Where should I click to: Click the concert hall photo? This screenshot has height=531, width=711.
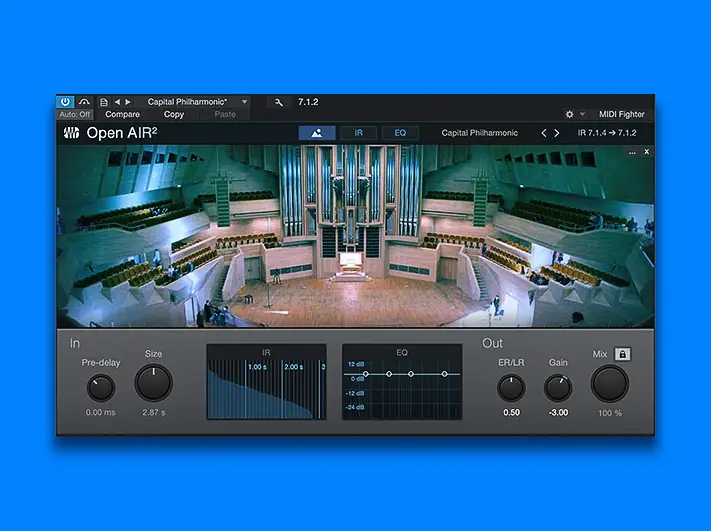tap(355, 236)
